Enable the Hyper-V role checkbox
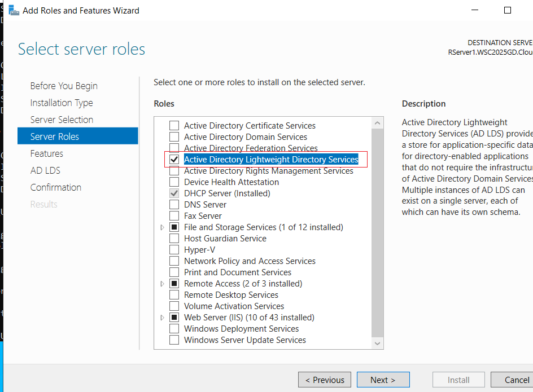Screen dimensions: 533x392 tap(174, 250)
